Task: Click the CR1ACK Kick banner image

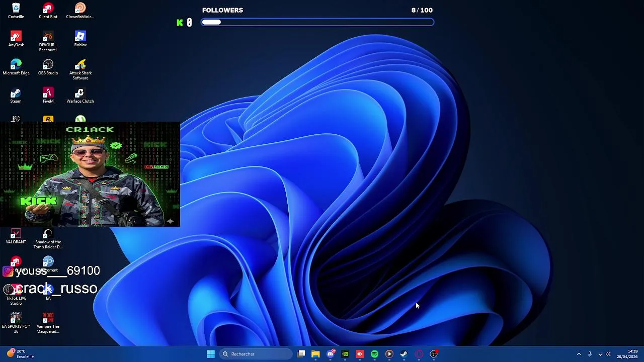Action: point(90,174)
